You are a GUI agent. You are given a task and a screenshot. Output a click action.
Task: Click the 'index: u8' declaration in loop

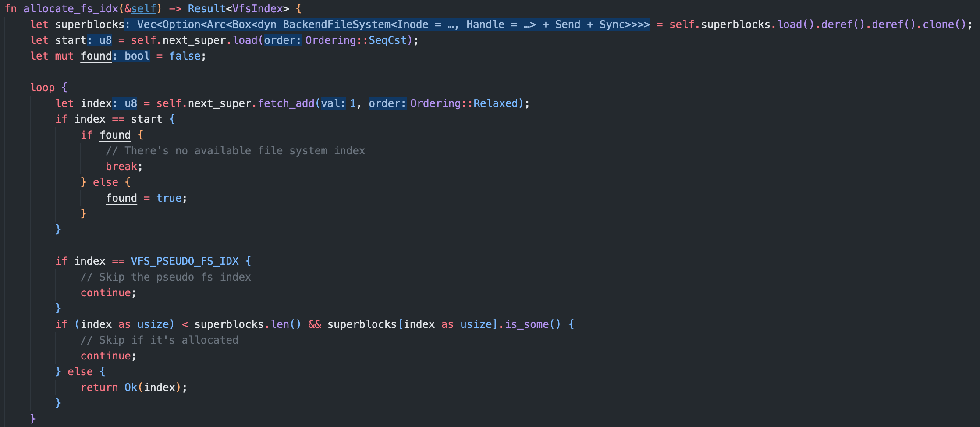[109, 103]
